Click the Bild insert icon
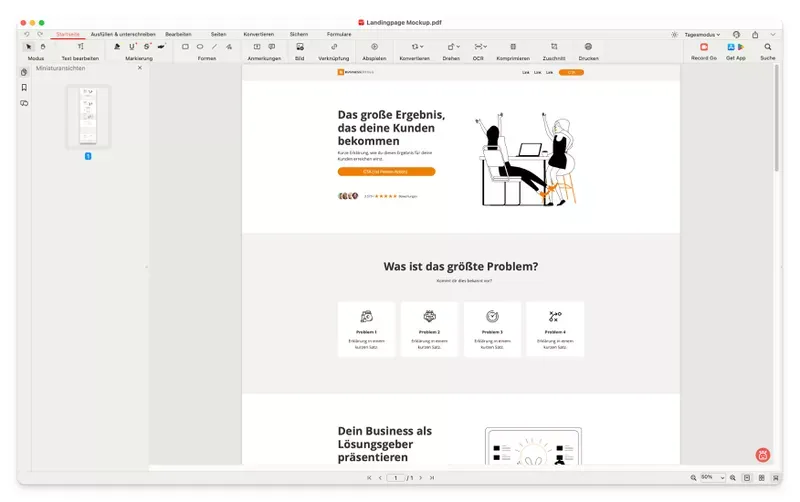This screenshot has height=502, width=800. point(300,47)
